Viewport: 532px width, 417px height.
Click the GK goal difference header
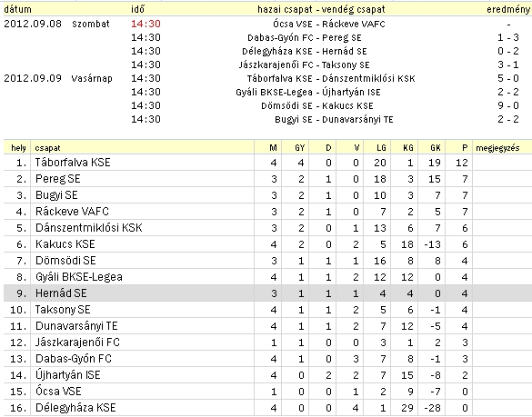[436, 148]
